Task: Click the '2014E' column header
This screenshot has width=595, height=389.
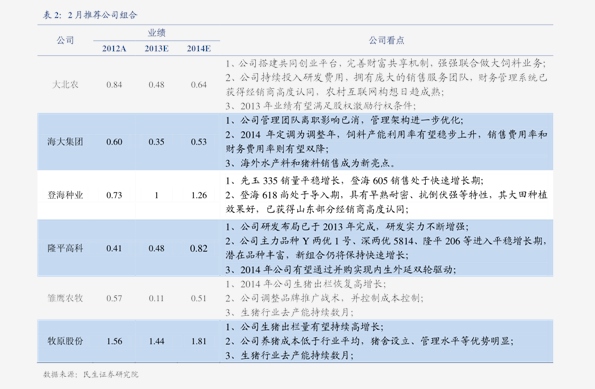Action: (x=198, y=49)
